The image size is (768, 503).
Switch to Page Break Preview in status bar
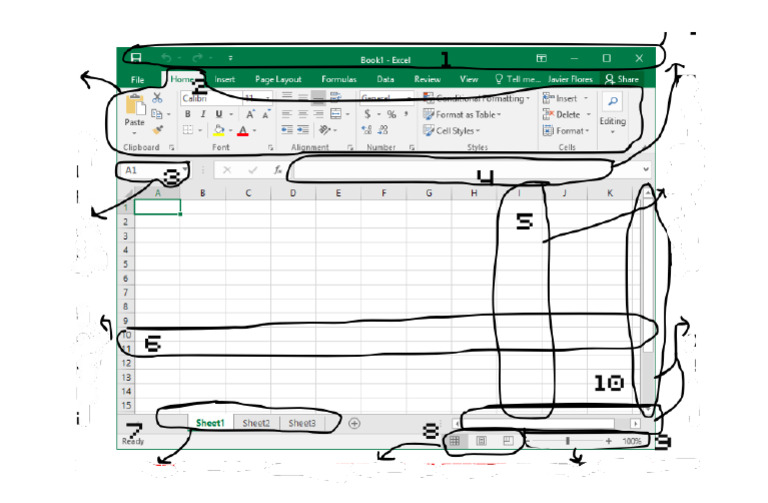[508, 441]
